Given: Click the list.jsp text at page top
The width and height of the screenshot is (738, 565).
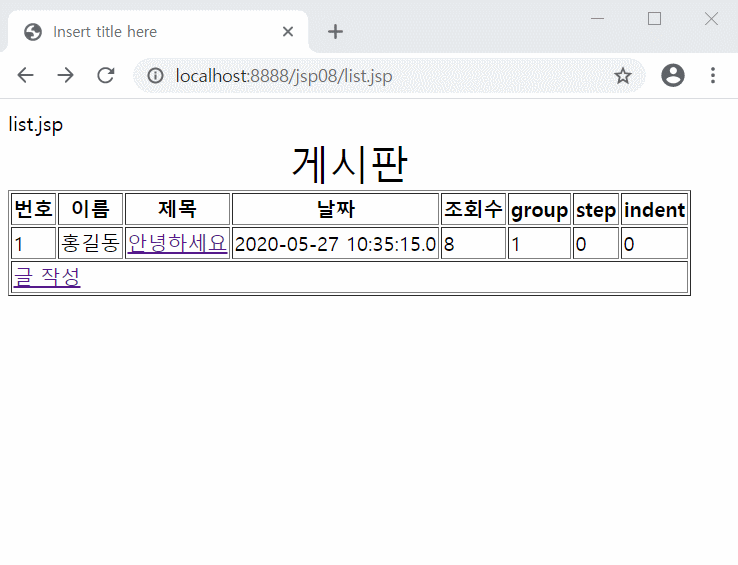Looking at the screenshot, I should tap(36, 125).
